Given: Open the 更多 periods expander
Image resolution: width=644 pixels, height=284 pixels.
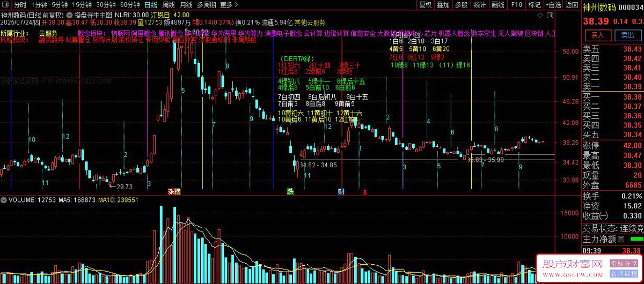Looking at the screenshot, I should tap(230, 5).
